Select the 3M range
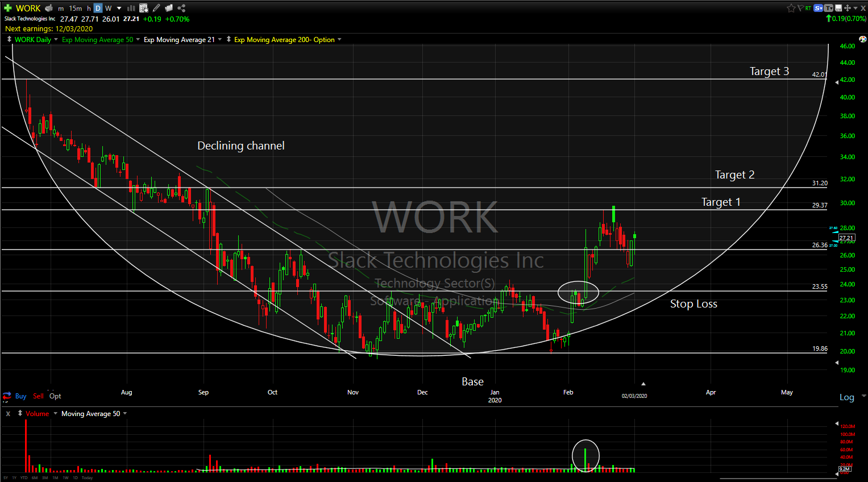Image resolution: width=868 pixels, height=482 pixels. click(45, 477)
